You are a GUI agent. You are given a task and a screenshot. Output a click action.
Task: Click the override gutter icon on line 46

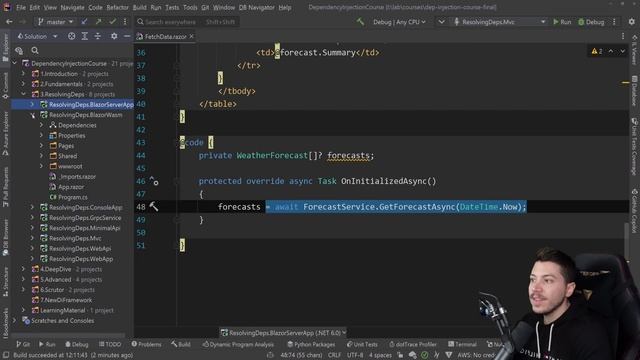tap(154, 181)
